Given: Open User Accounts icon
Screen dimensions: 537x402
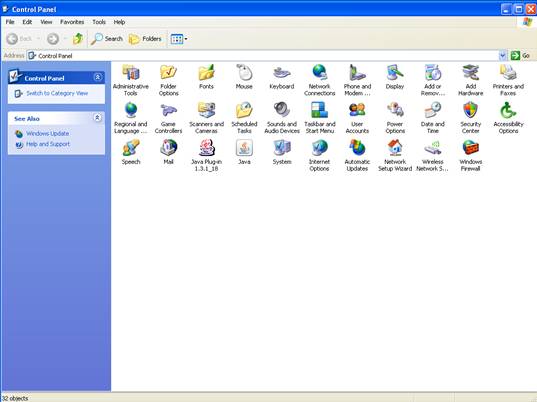Looking at the screenshot, I should [x=357, y=111].
